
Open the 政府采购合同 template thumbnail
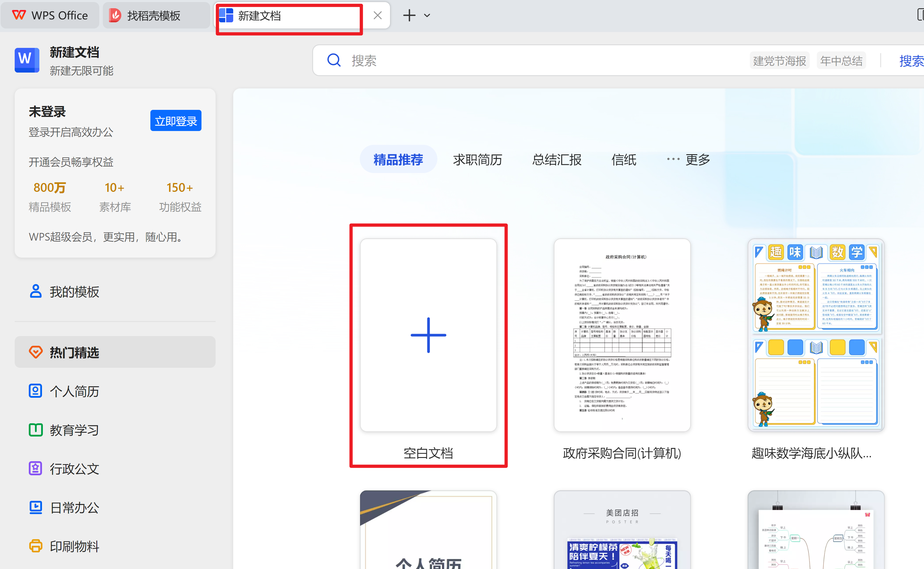[x=622, y=335]
